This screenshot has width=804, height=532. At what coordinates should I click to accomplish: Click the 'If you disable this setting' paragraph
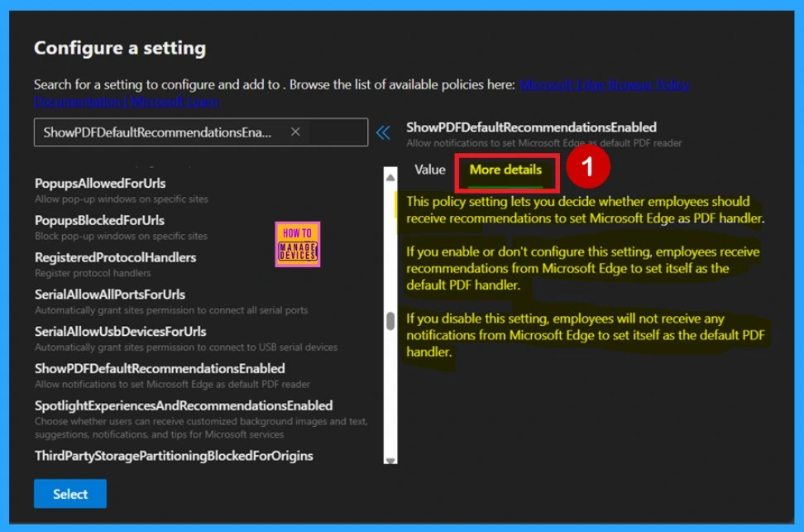pos(585,335)
